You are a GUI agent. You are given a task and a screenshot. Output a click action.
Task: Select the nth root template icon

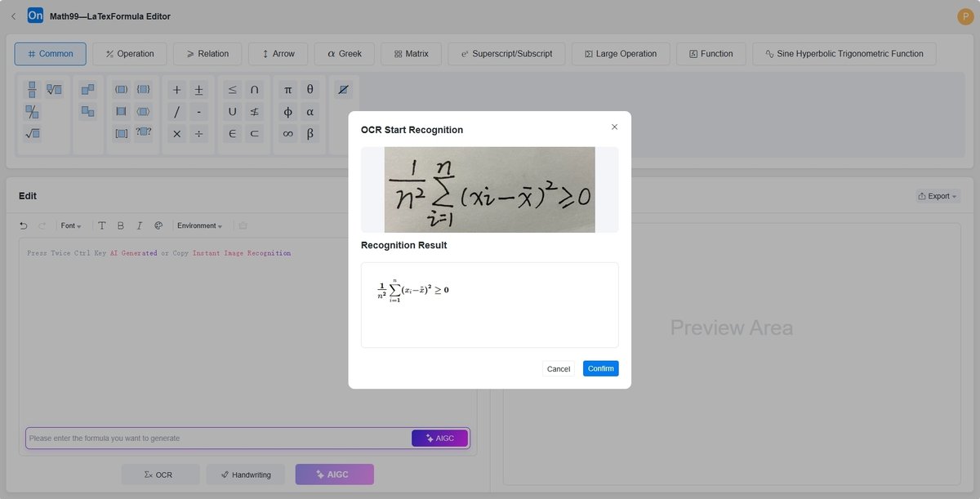pyautogui.click(x=55, y=90)
